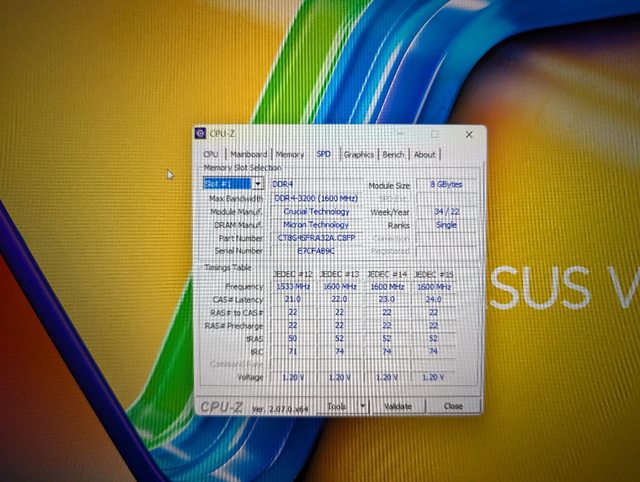Screen dimensions: 640x482
Task: Switch to the CPU tab
Action: pos(211,154)
